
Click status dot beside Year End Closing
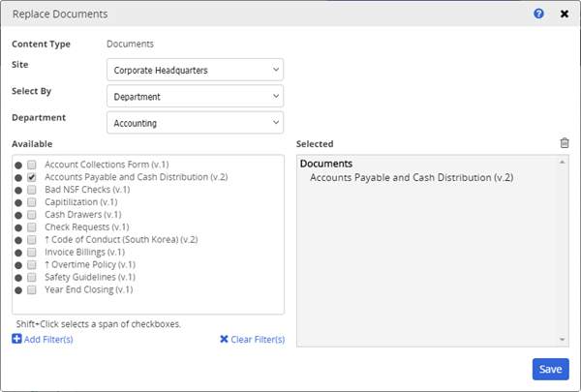(18, 290)
